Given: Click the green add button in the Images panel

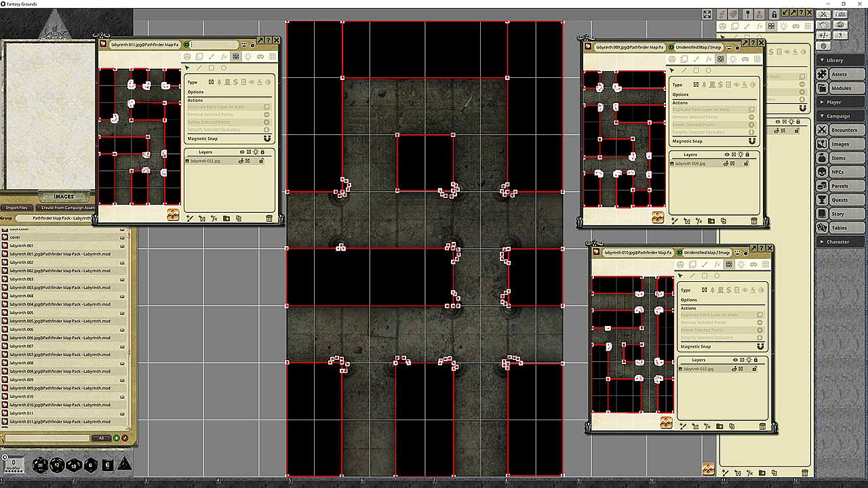Looking at the screenshot, I should 117,438.
